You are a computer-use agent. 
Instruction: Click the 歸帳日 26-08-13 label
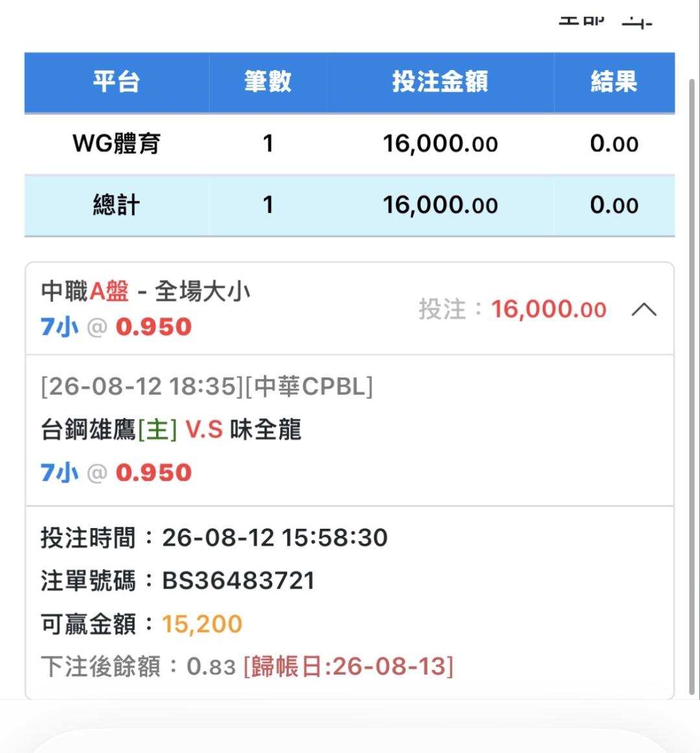pos(348,667)
